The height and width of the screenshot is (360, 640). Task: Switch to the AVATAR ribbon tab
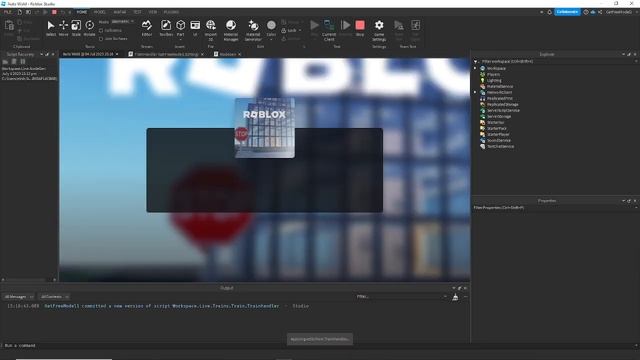(120, 12)
